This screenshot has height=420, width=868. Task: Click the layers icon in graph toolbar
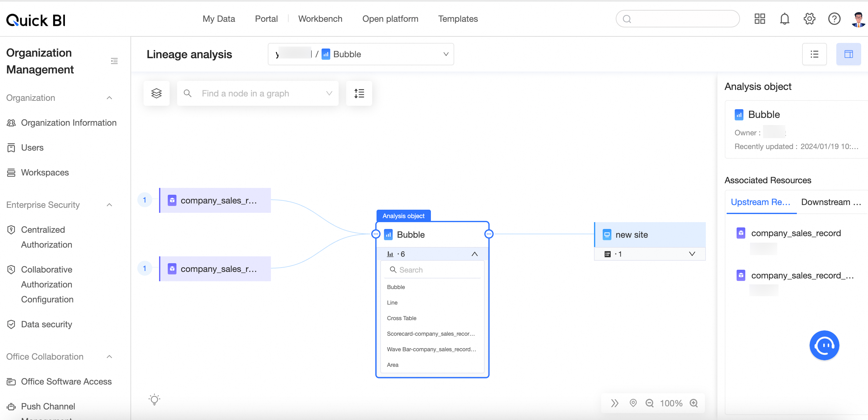click(156, 93)
